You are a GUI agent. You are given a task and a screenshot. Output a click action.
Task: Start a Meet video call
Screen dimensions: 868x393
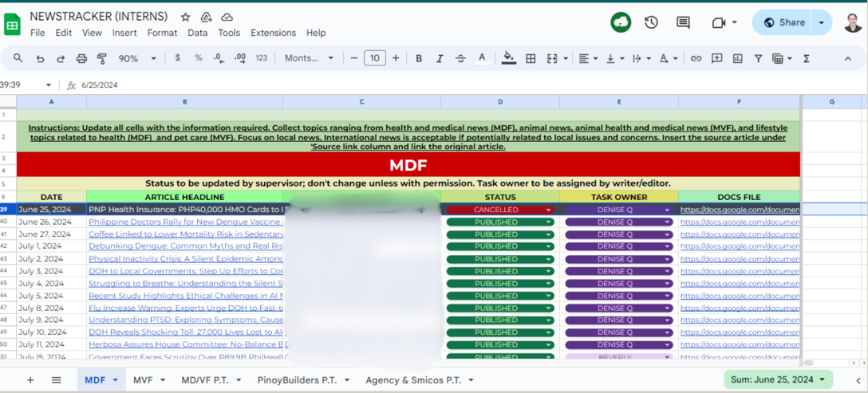719,22
